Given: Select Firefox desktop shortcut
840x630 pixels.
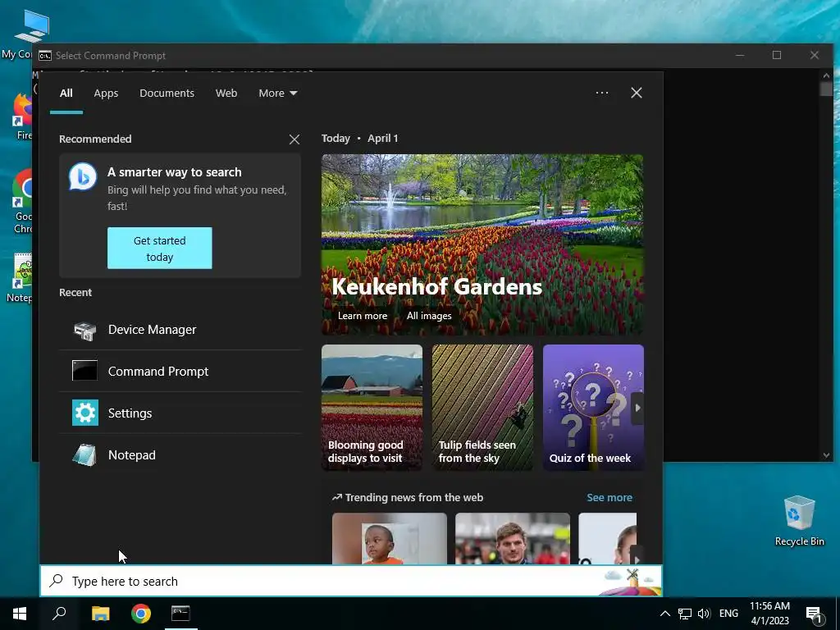Looking at the screenshot, I should click(x=21, y=116).
